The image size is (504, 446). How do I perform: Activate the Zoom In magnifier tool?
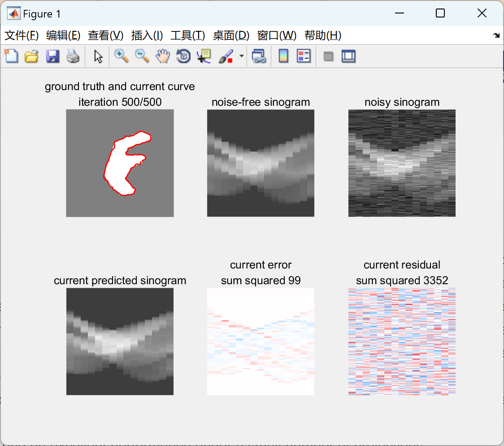(x=122, y=56)
